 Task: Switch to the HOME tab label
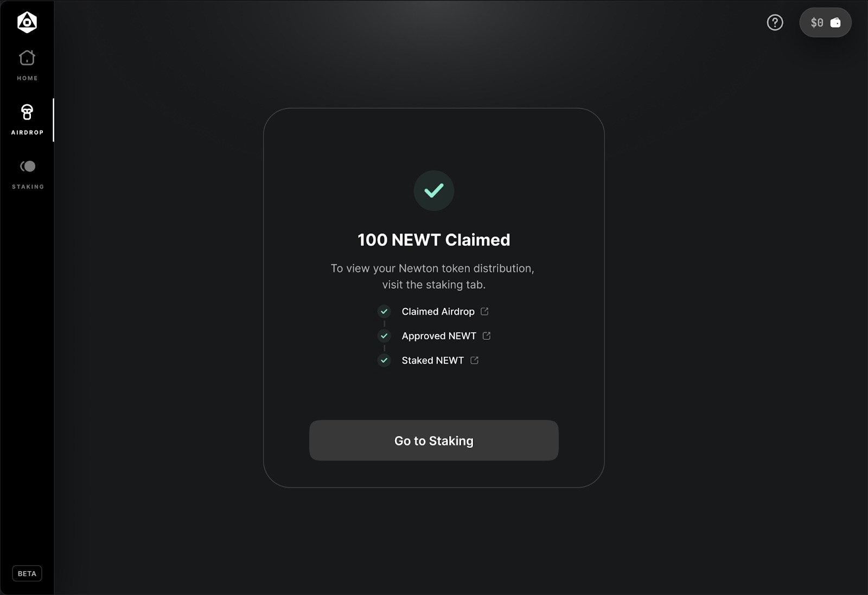[27, 78]
